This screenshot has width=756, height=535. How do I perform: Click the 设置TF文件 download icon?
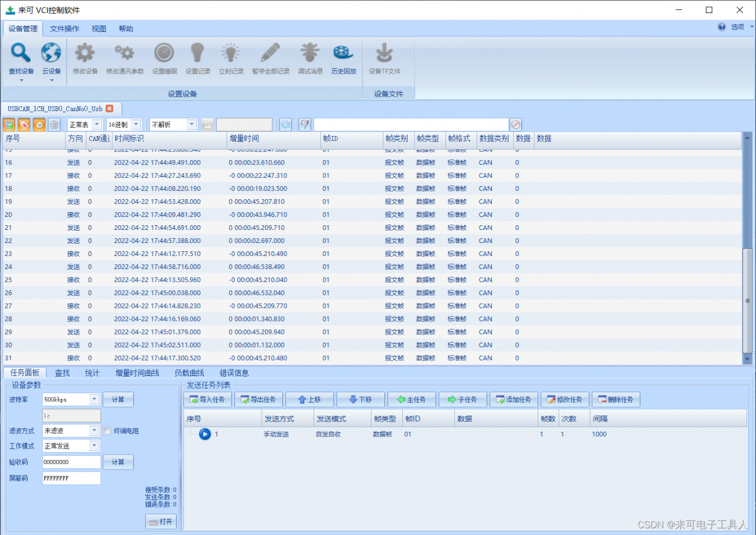pos(384,54)
